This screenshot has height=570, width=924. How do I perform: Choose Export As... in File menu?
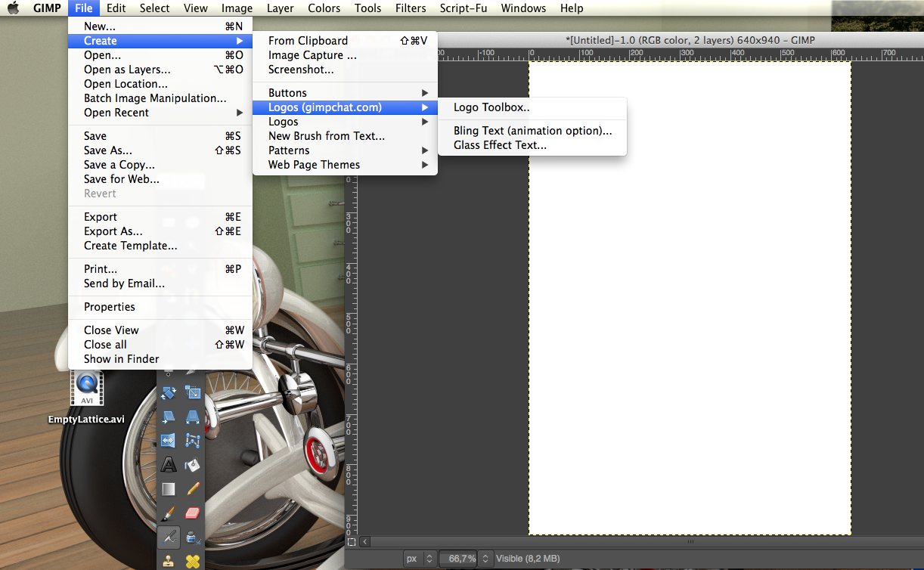coord(160,231)
